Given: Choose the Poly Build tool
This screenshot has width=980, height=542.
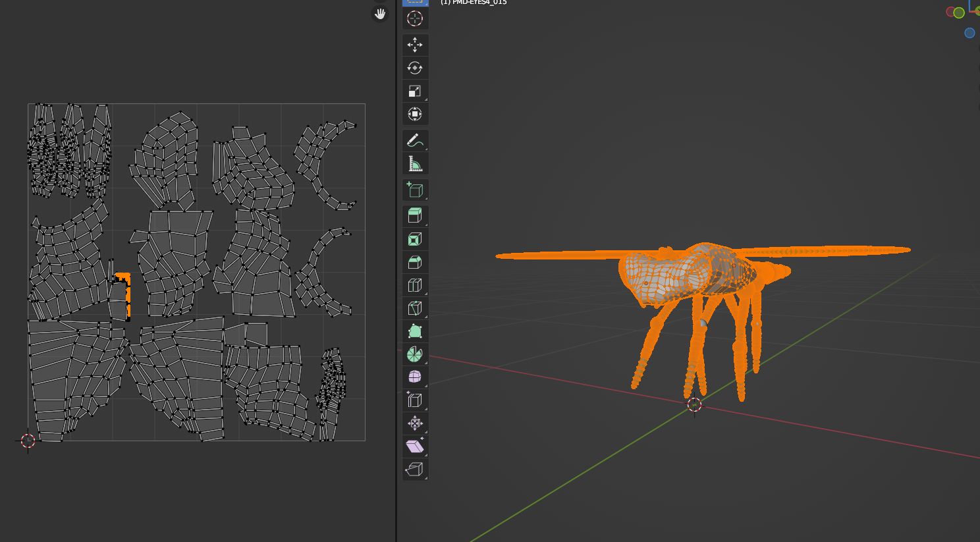Looking at the screenshot, I should click(415, 331).
